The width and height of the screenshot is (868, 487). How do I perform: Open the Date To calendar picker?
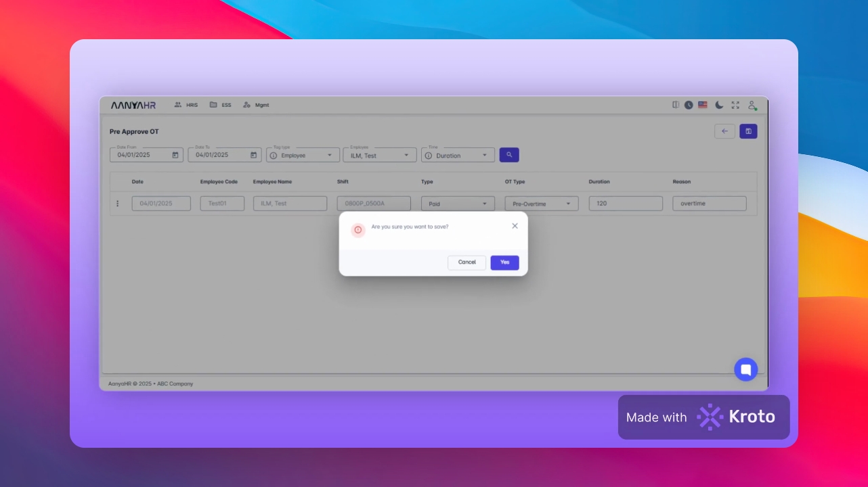(254, 155)
